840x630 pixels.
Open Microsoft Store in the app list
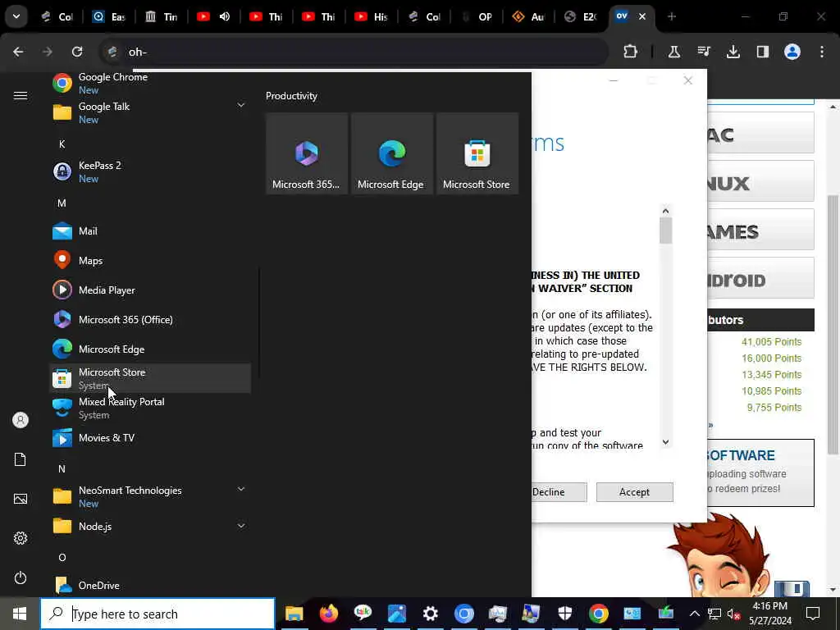[150, 378]
